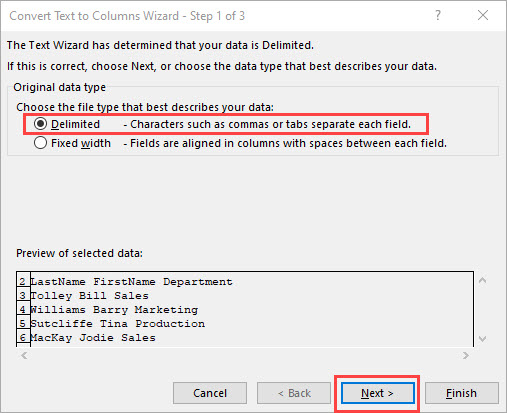Screen dimensions: 507x413
Task: Click the preview's vertical scrollbar track
Action: (x=482, y=310)
